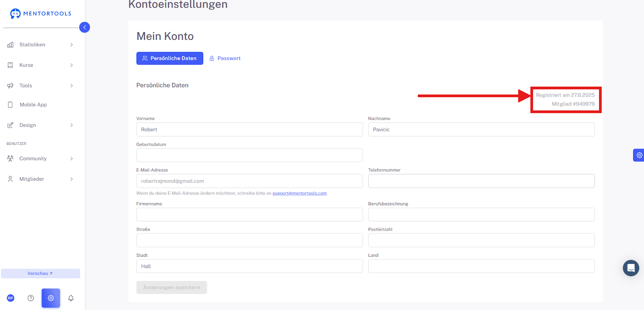Click the Mobile App phone icon
The height and width of the screenshot is (310, 644).
[x=10, y=105]
